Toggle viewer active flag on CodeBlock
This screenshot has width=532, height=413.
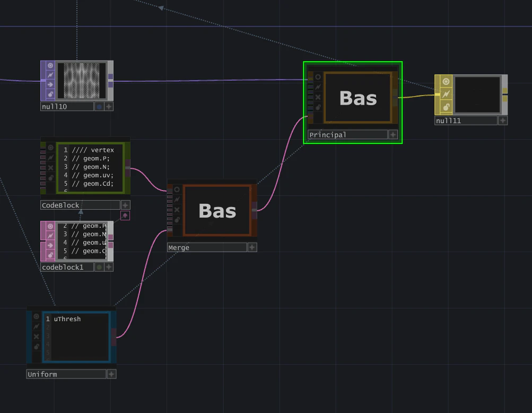(x=51, y=148)
